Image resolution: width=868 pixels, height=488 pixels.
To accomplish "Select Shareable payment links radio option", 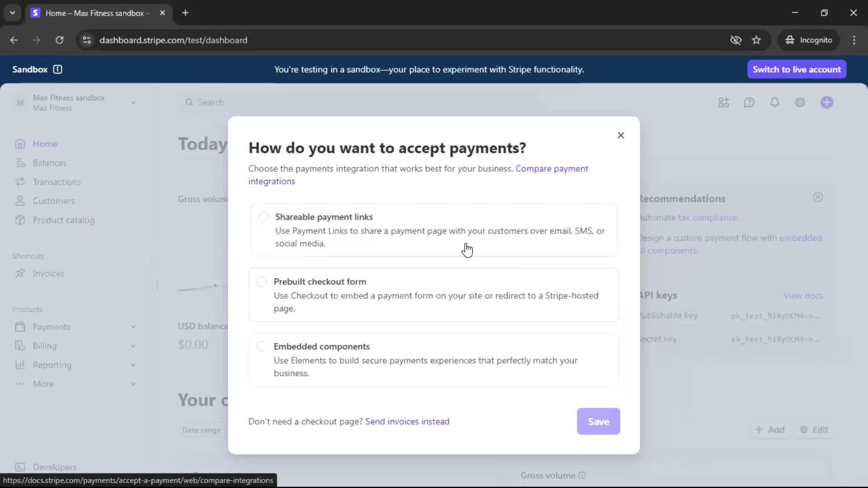I will pos(264,217).
